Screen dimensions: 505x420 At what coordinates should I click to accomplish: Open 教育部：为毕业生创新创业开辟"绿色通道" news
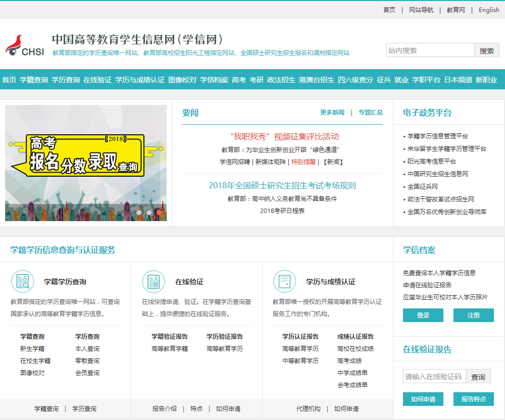(x=280, y=149)
